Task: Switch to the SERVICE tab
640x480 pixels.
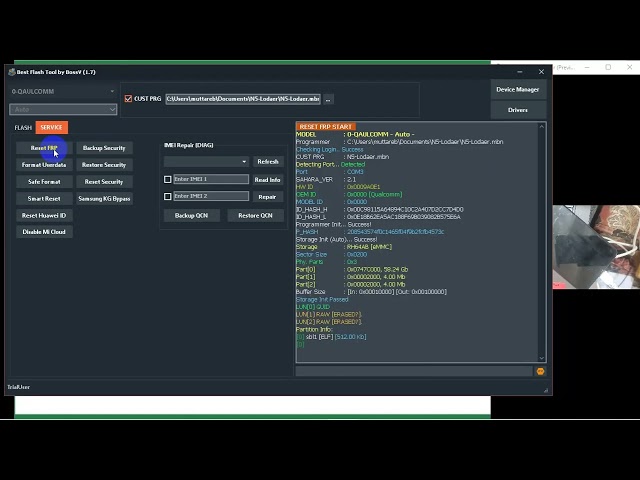Action: (x=51, y=127)
